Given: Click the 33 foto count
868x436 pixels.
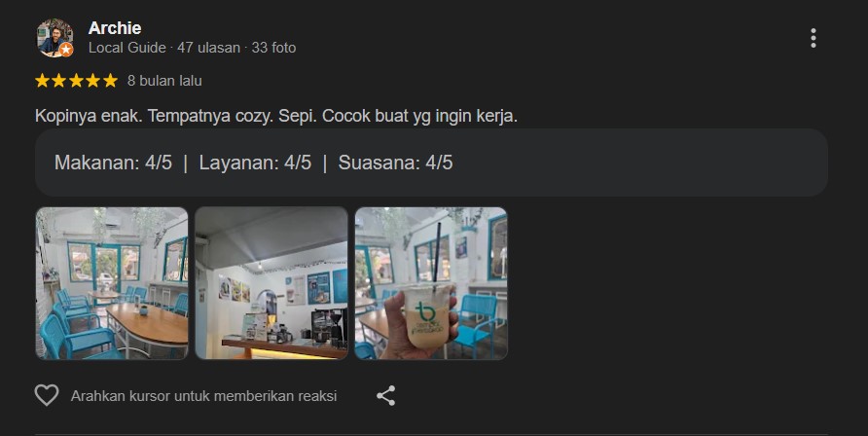Looking at the screenshot, I should [274, 48].
